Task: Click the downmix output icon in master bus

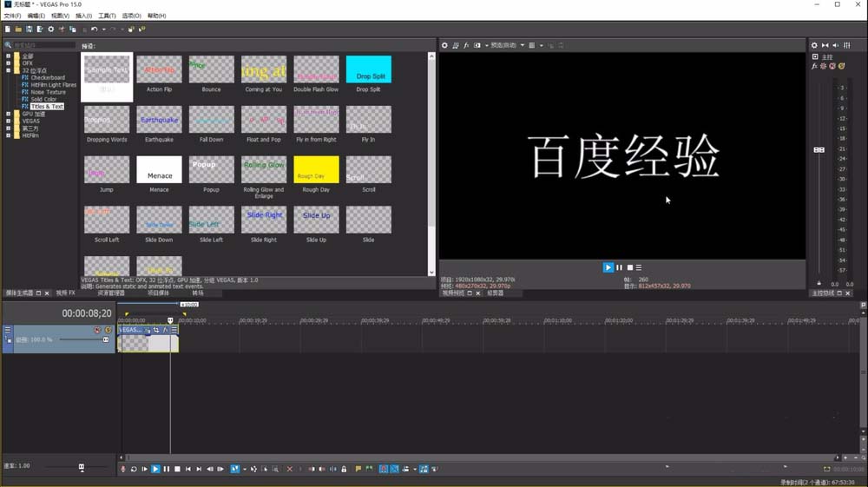Action: pos(825,45)
